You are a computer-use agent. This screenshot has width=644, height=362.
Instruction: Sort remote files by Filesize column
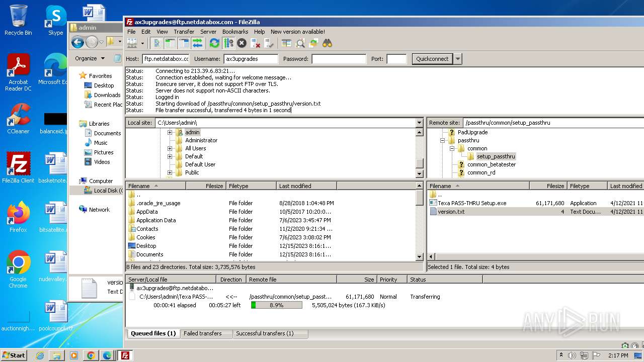point(548,186)
